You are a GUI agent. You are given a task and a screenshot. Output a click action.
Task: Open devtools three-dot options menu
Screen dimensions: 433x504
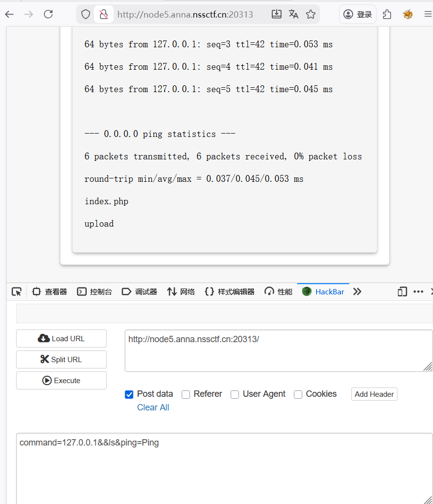[418, 292]
